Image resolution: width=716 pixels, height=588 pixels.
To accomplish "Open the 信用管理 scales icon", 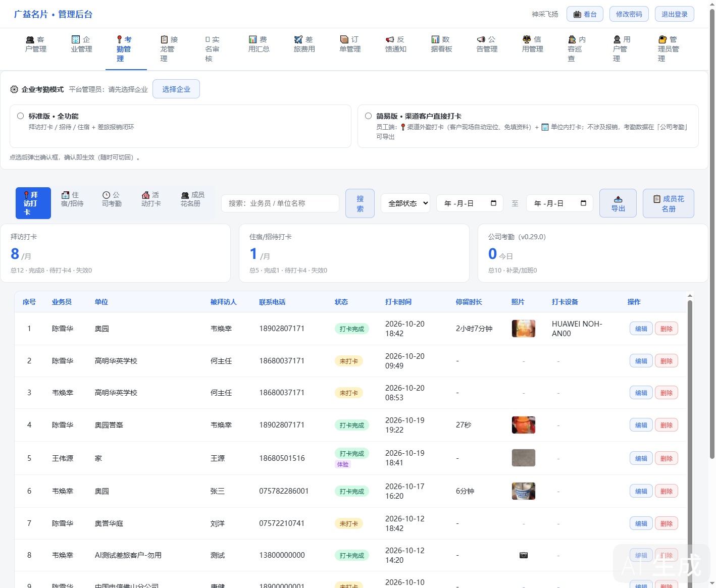I will point(527,39).
